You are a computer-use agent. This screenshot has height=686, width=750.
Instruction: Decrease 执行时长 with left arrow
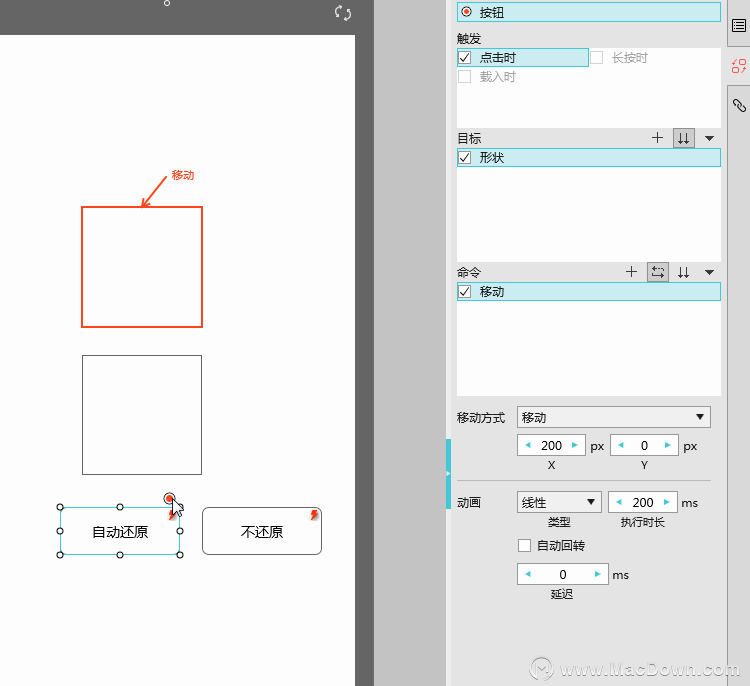[x=618, y=502]
